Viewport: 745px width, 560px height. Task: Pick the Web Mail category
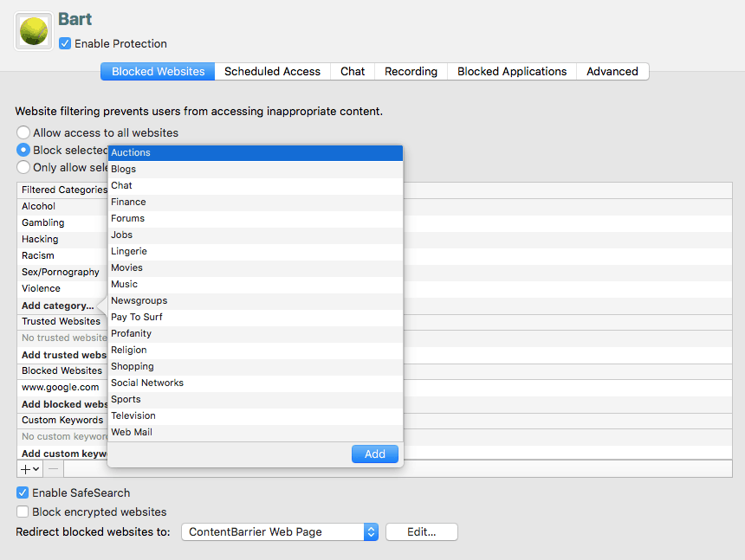click(132, 432)
